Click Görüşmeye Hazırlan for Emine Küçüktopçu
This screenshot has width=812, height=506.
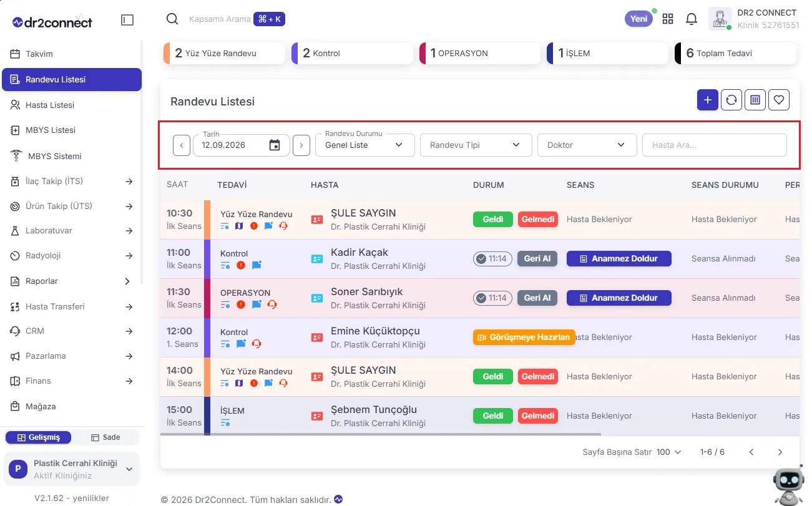[524, 337]
